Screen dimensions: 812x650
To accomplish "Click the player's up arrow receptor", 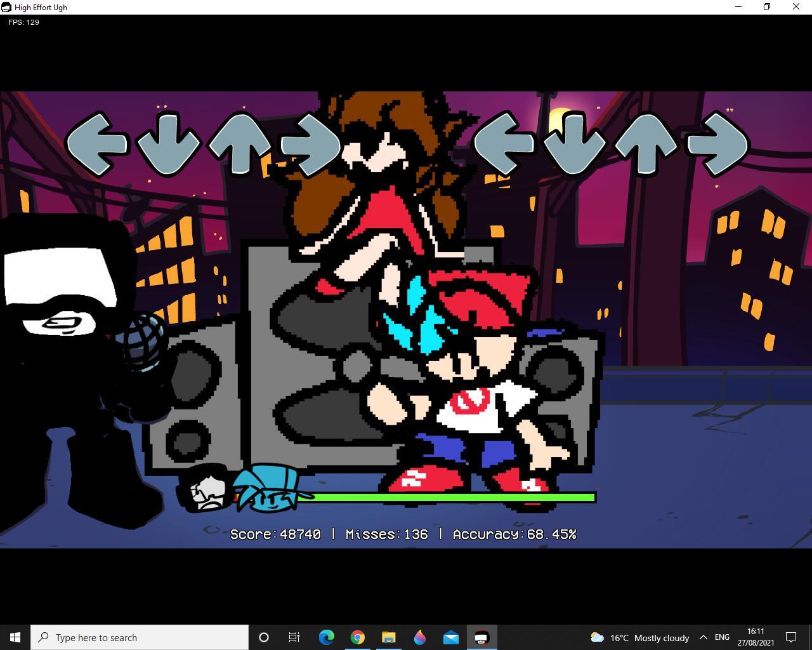I will (x=647, y=143).
